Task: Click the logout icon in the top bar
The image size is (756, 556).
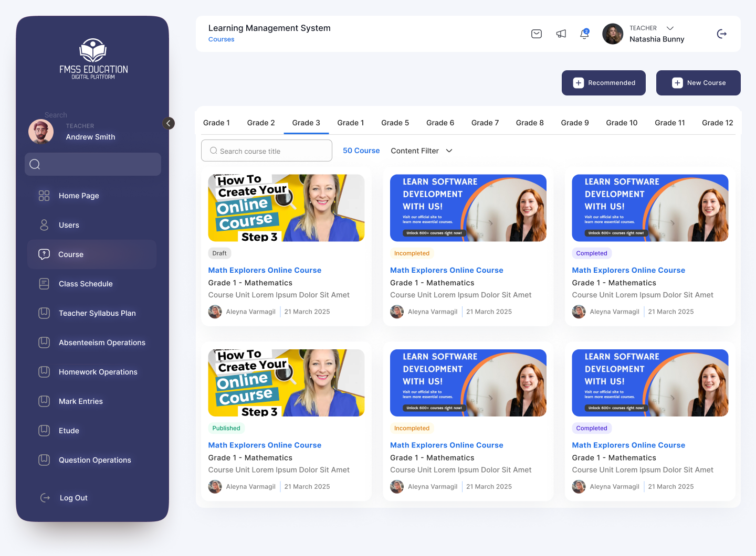Action: pos(722,34)
